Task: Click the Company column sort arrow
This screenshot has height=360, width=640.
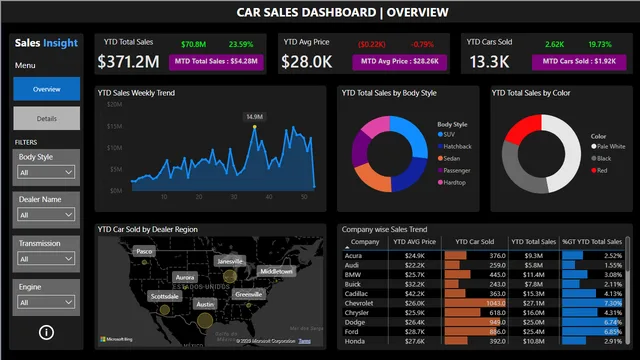Action: pyautogui.click(x=347, y=248)
